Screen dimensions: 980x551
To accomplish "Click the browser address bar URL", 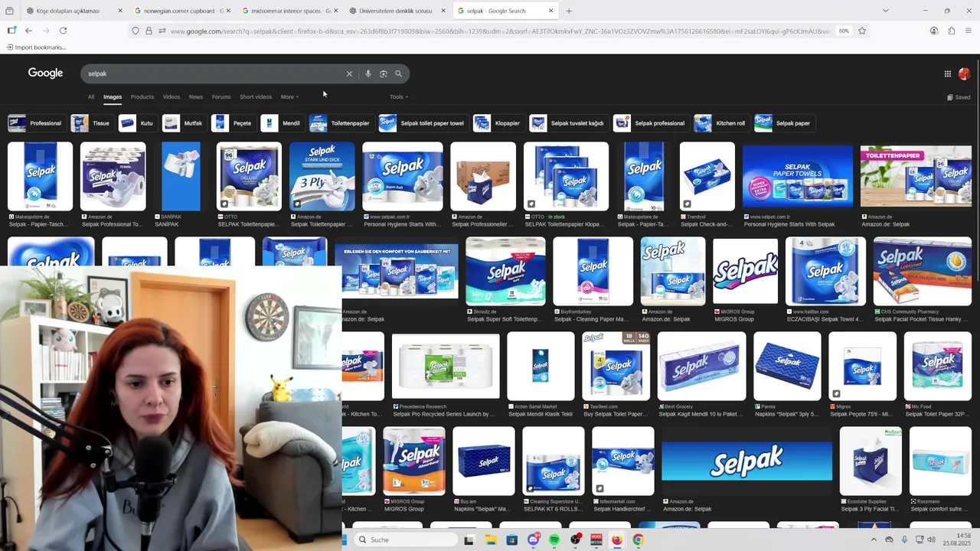I will tap(499, 31).
